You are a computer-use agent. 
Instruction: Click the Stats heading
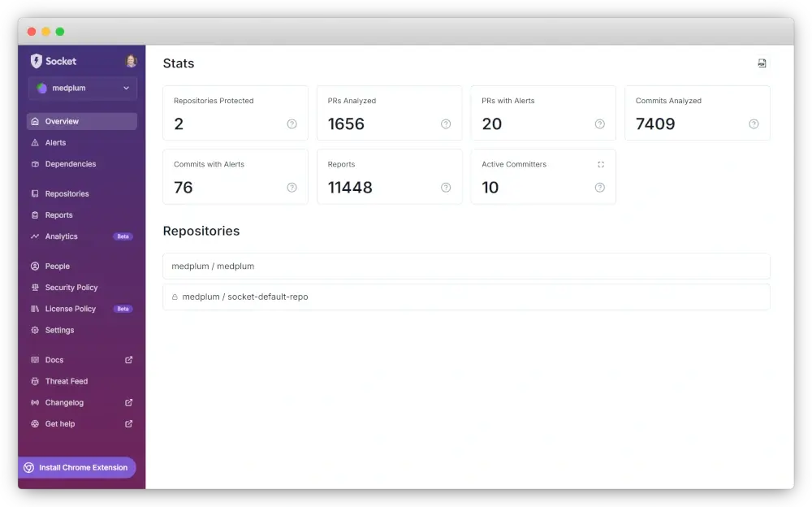[x=179, y=63]
